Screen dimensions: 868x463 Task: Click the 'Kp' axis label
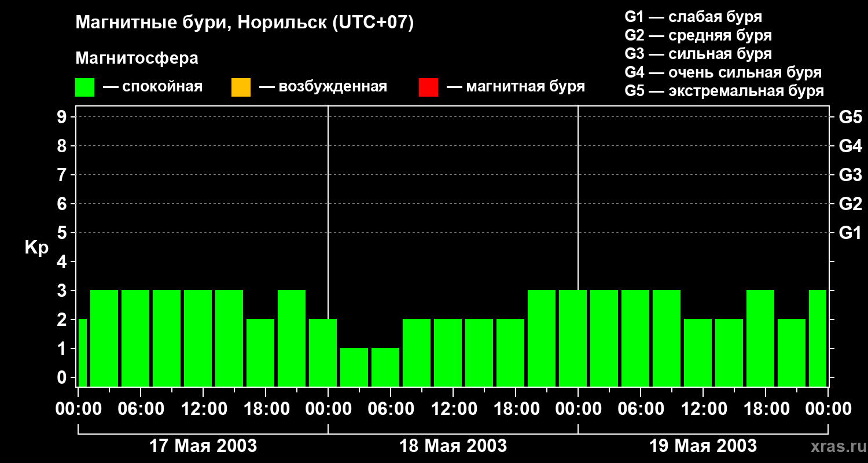point(36,248)
